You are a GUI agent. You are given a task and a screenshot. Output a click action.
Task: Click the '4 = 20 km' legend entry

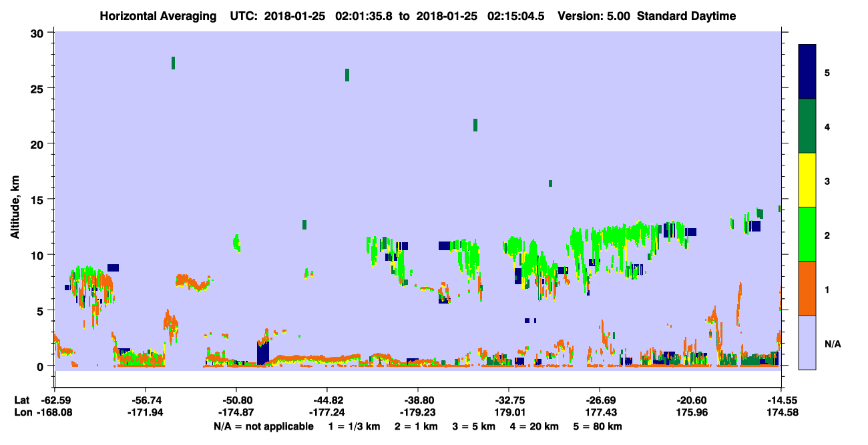535,426
